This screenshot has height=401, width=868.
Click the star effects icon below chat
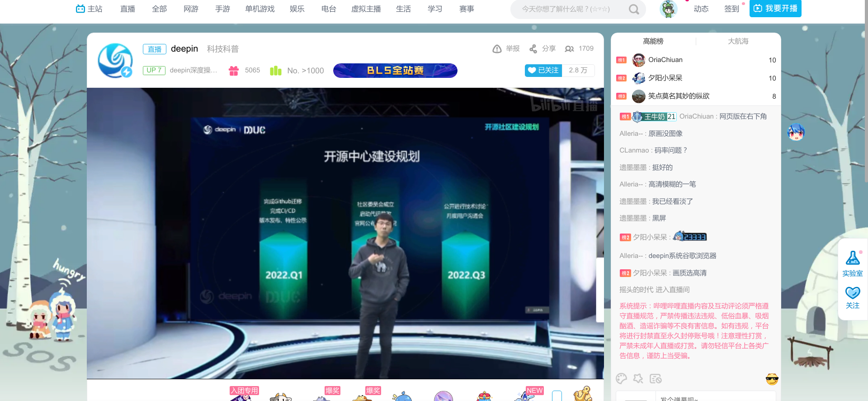click(x=638, y=378)
